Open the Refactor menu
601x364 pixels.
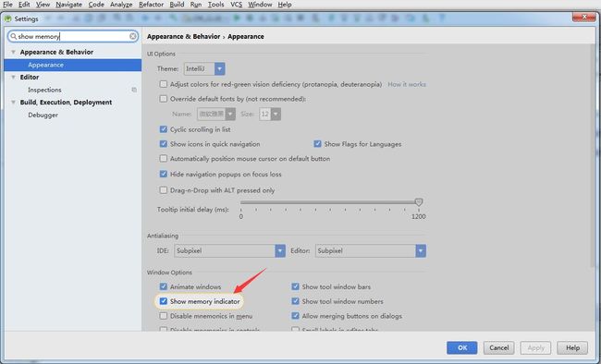[151, 5]
